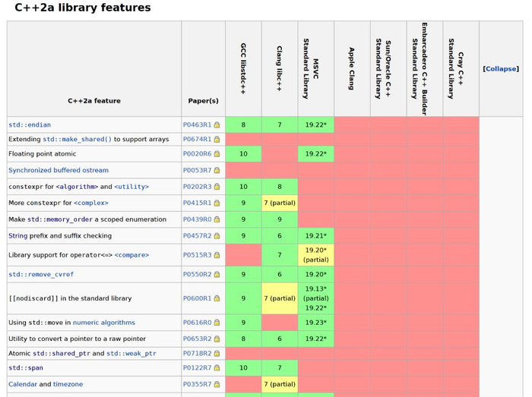Click the yellow 7 (partial) cell for P0415R1
Image resolution: width=532 pixels, height=397 pixels.
pyautogui.click(x=280, y=203)
